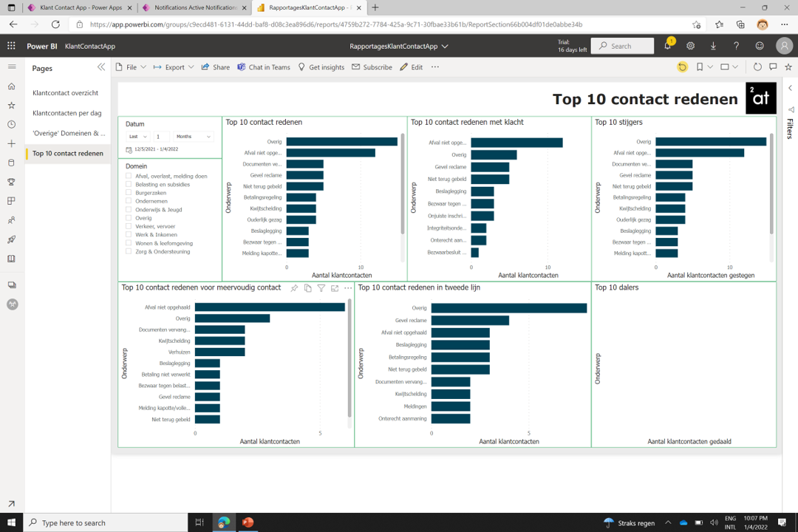This screenshot has width=798, height=532.
Task: Check the Burgerzaken domain checkbox
Action: (x=129, y=193)
